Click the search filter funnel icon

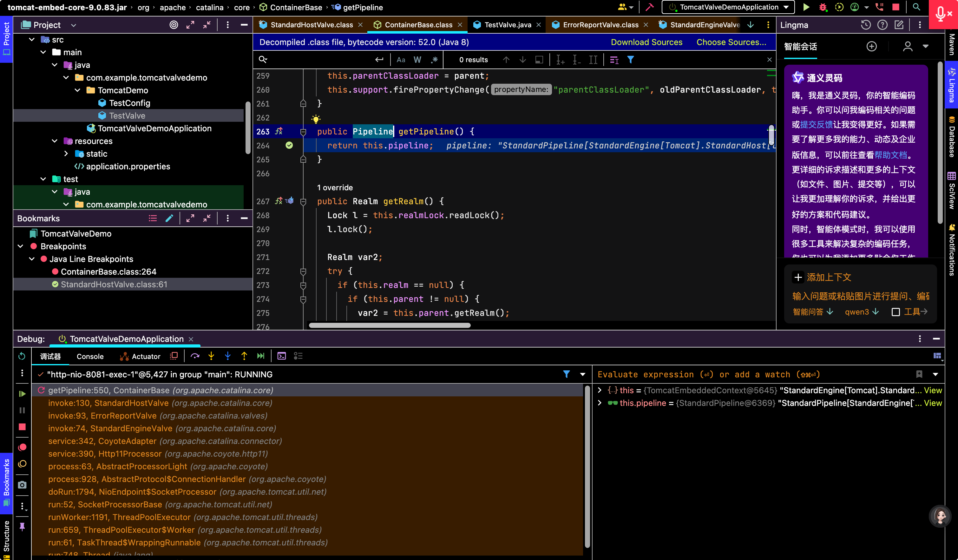[x=631, y=60]
